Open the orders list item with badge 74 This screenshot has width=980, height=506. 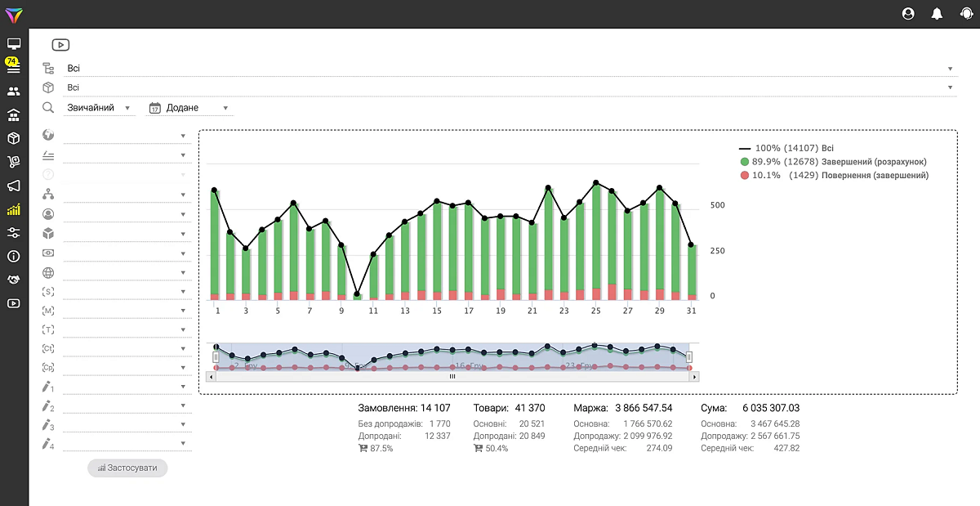point(13,67)
